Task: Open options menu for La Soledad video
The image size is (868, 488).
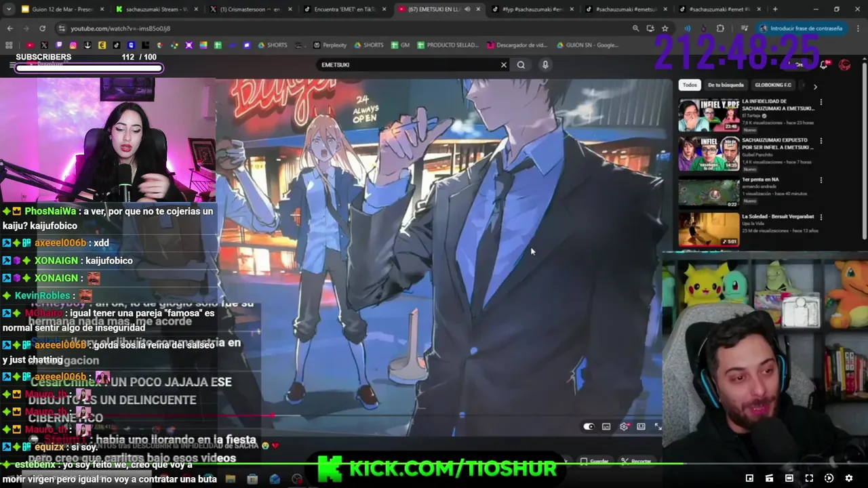Action: pos(821,218)
